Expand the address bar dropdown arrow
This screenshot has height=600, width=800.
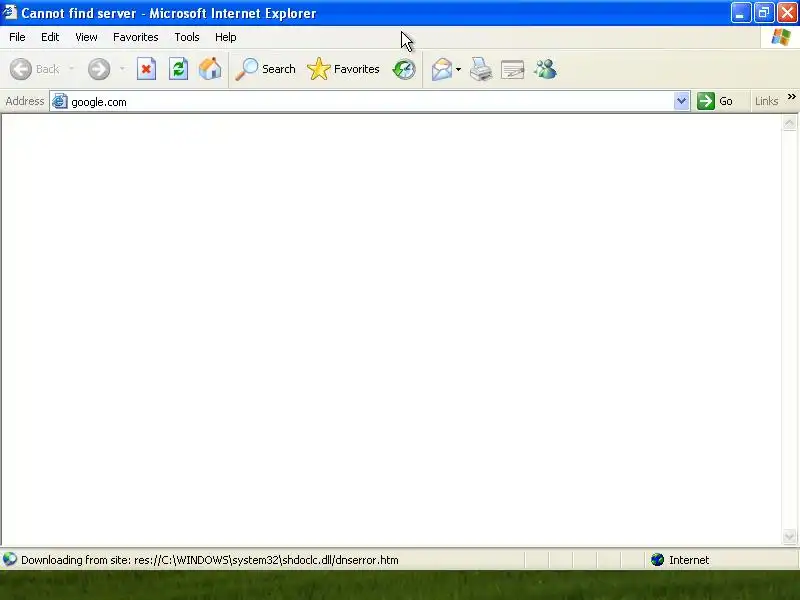coord(681,101)
